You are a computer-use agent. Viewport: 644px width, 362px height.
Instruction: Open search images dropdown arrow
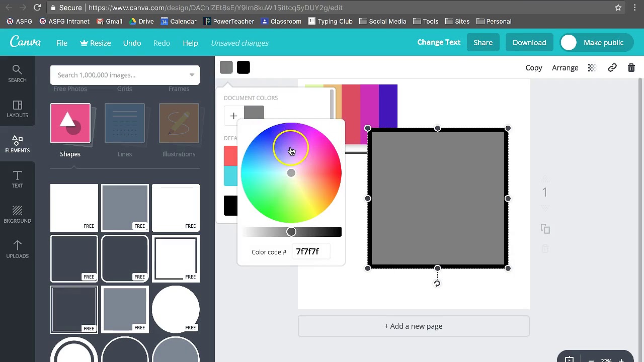[192, 75]
